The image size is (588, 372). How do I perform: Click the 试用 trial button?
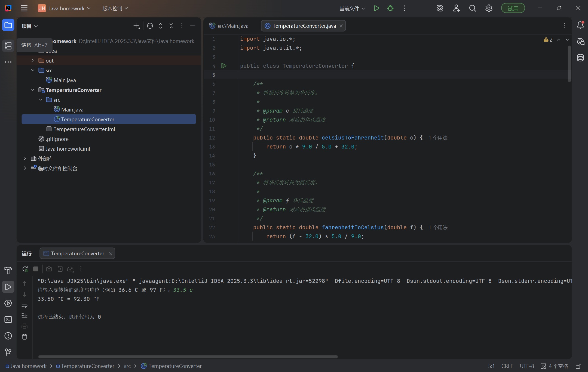[513, 8]
